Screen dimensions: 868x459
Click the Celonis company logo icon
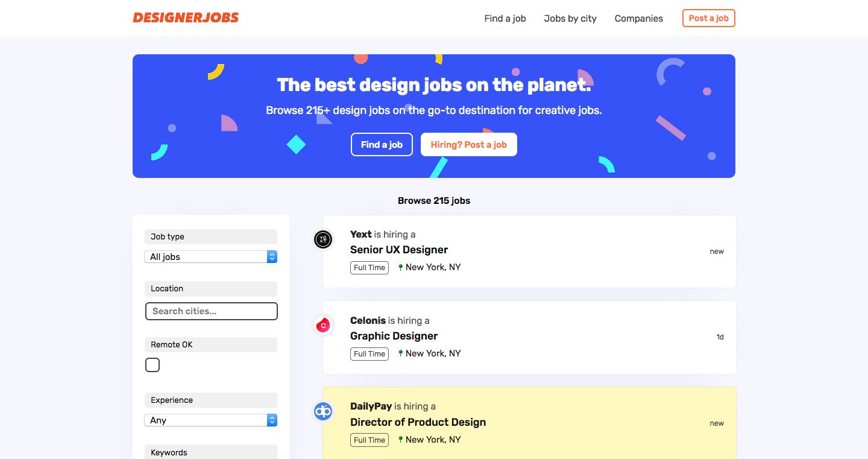[x=323, y=326]
